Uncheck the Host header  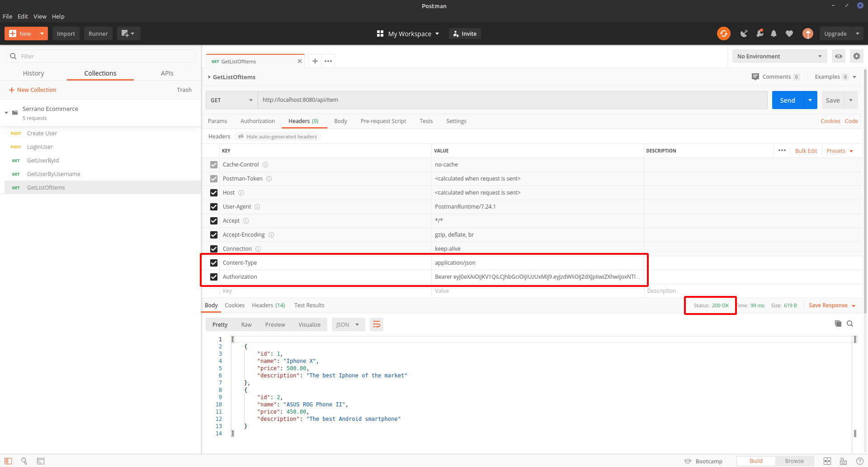point(214,193)
